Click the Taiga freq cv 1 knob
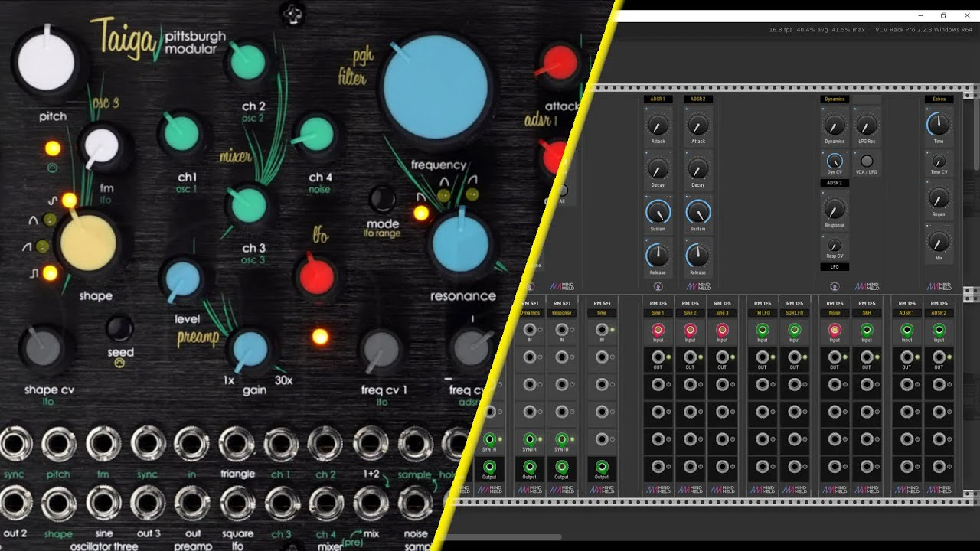Viewport: 980px width, 551px height. click(x=380, y=350)
